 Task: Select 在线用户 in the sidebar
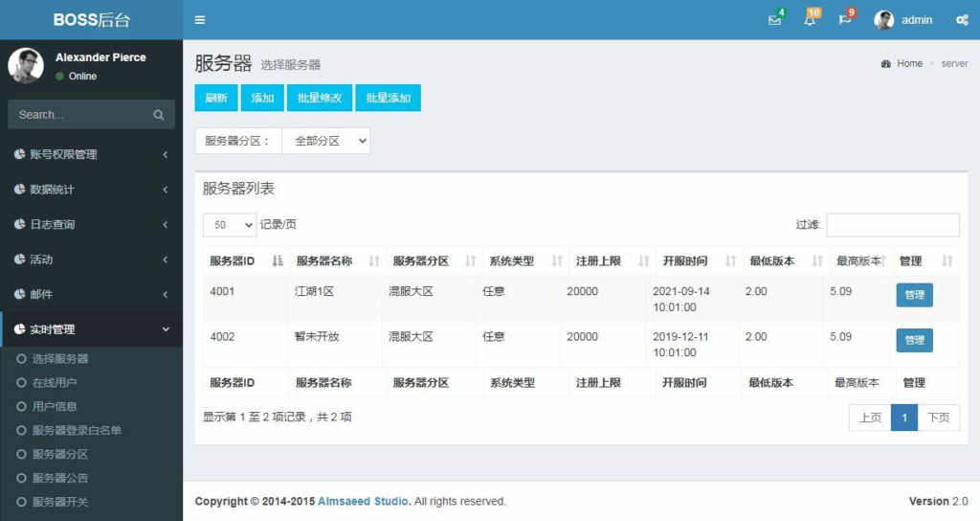tap(55, 382)
